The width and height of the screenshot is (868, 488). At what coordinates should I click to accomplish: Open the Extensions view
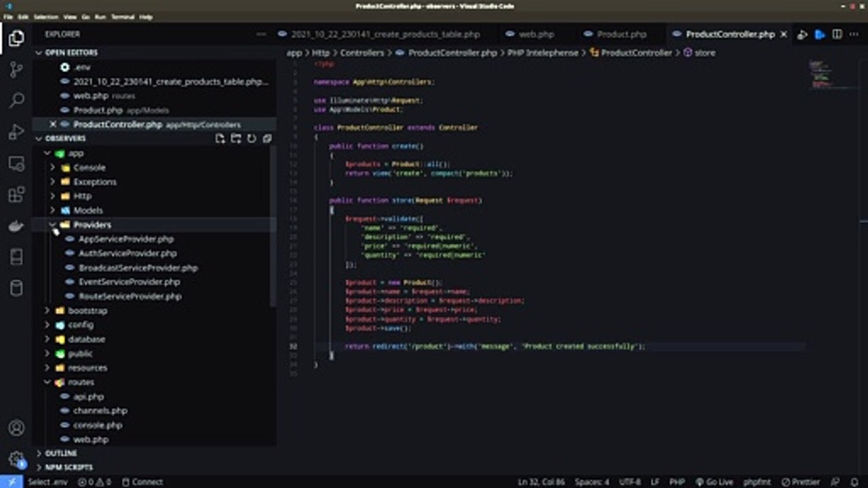click(x=16, y=195)
